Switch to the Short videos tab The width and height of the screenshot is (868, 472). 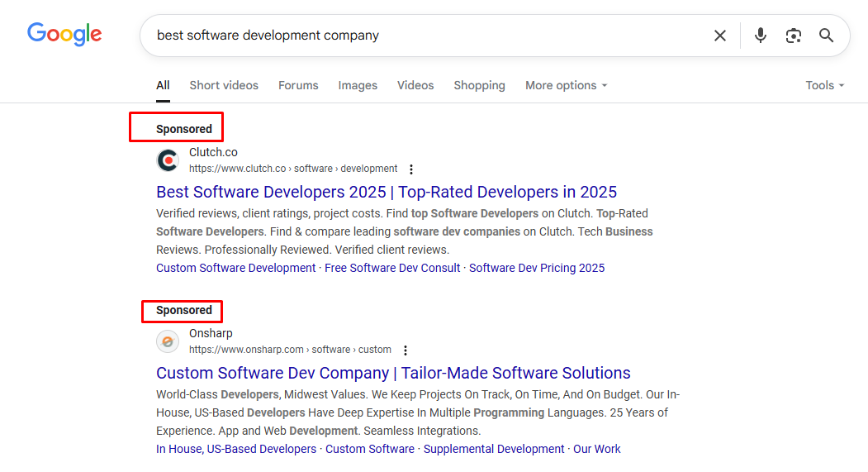[224, 85]
